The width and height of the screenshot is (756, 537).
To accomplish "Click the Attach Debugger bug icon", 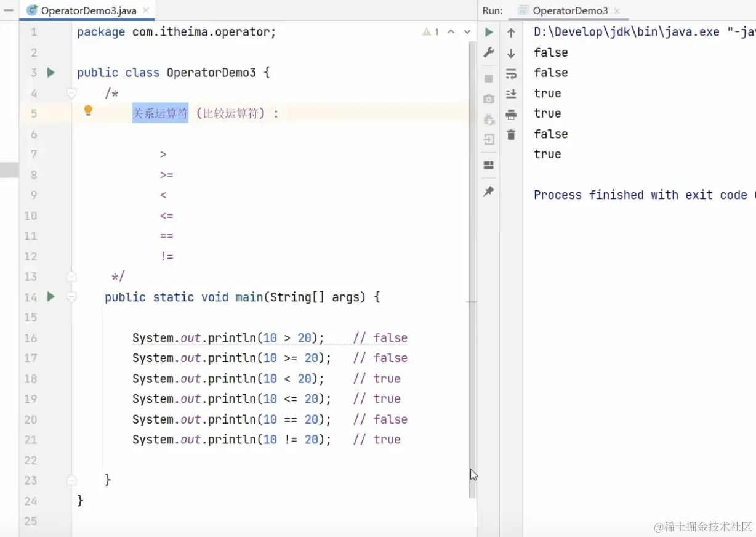I will click(x=489, y=119).
